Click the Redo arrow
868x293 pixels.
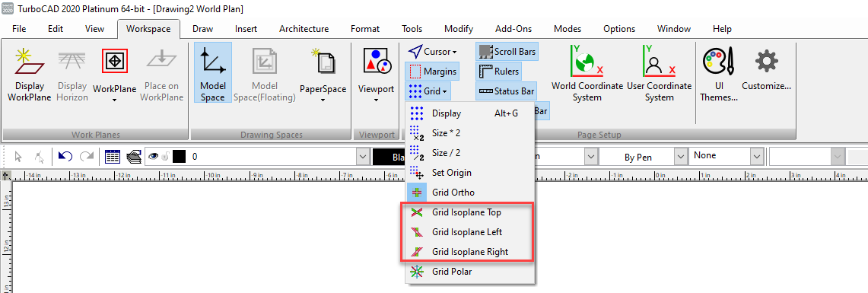pos(87,157)
